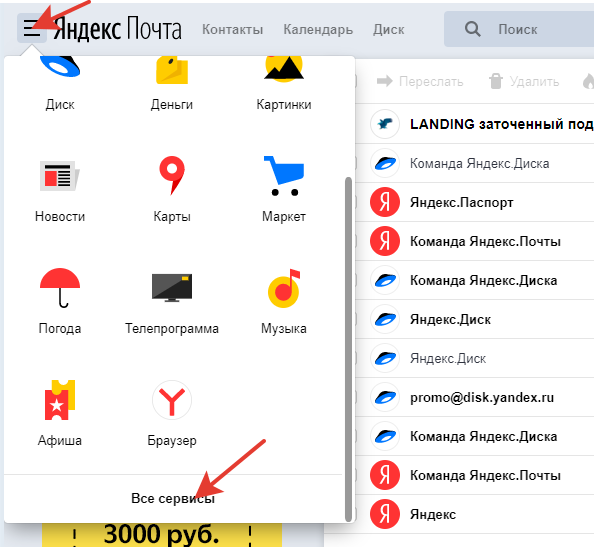Viewport: 594px width, 547px height.
Task: Open the Картинки service
Action: click(284, 69)
